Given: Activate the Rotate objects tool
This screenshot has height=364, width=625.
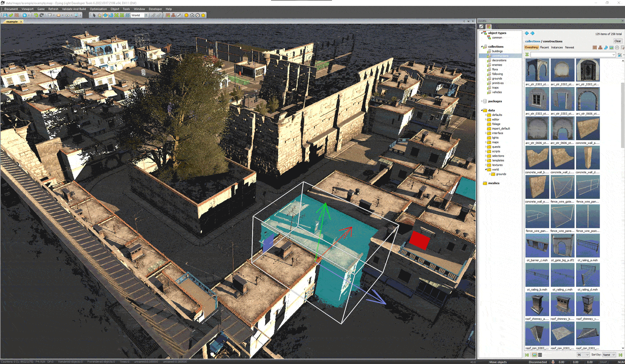Looking at the screenshot, I should [111, 15].
